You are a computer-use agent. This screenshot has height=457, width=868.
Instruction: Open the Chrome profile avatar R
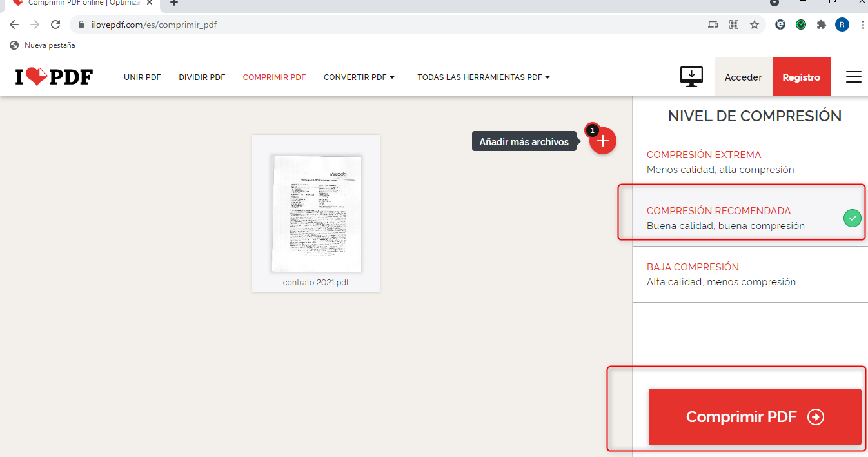tap(842, 25)
